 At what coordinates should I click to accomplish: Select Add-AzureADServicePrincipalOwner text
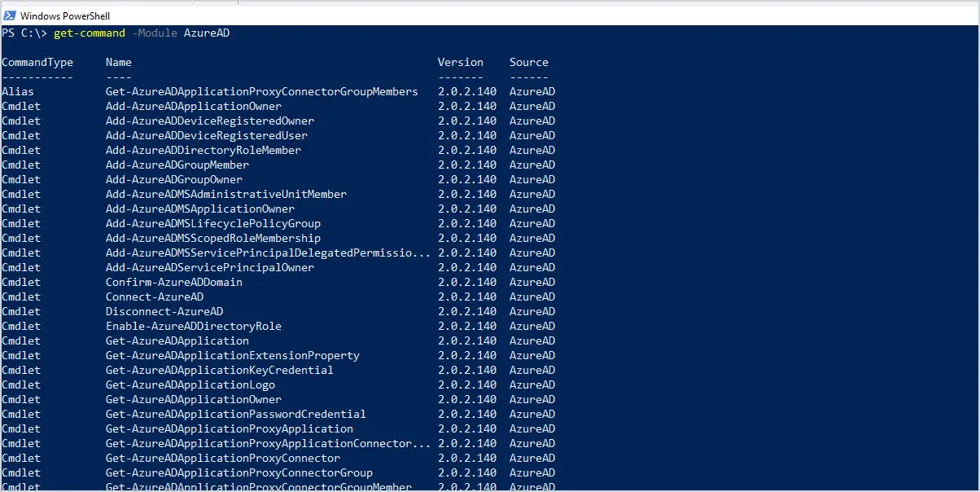click(210, 267)
